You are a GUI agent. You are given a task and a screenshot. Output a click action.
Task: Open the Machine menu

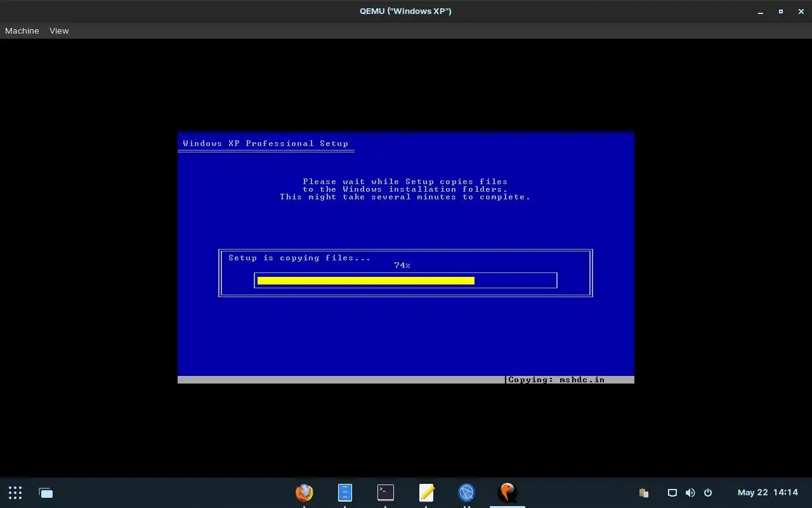pos(22,30)
